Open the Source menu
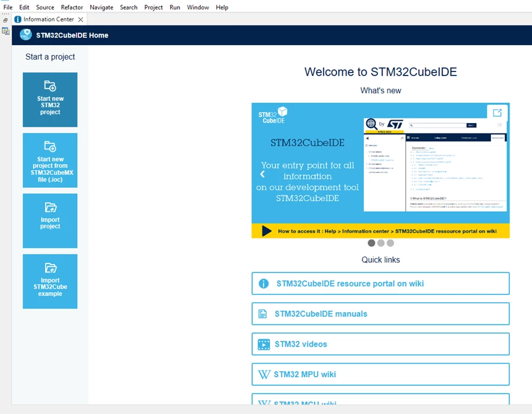Viewport: 532px width, 414px height. (x=45, y=7)
